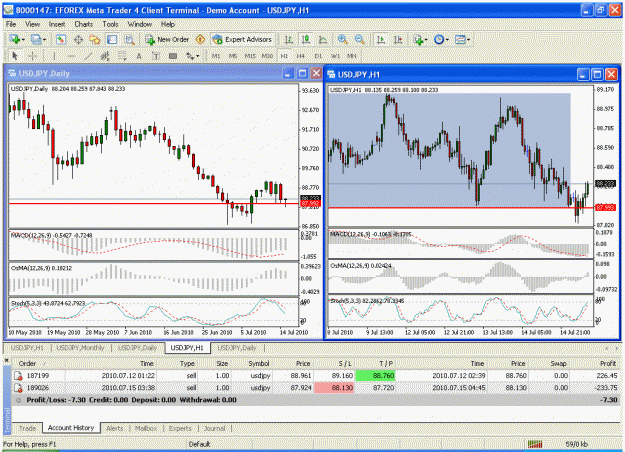This screenshot has width=625, height=452.
Task: Click the Zoom In magnifier icon
Action: coord(342,39)
